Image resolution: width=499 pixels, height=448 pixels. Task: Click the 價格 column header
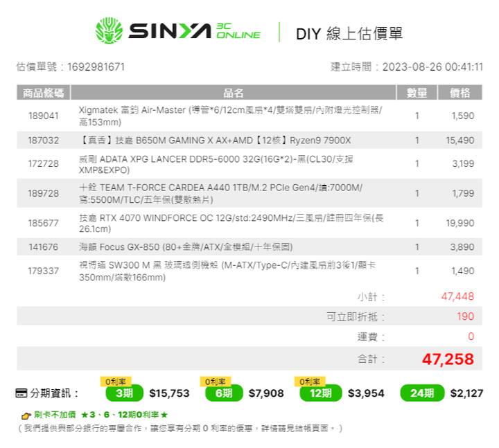point(460,93)
